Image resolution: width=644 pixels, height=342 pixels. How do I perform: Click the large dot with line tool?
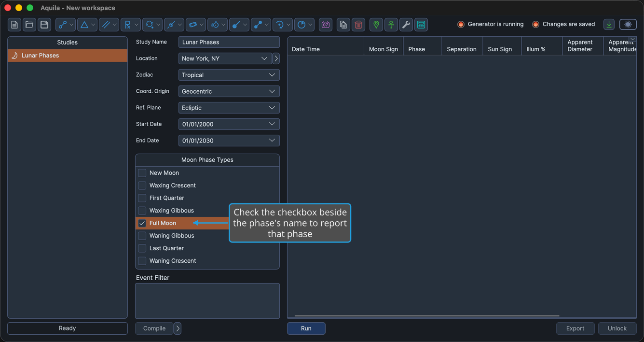239,25
